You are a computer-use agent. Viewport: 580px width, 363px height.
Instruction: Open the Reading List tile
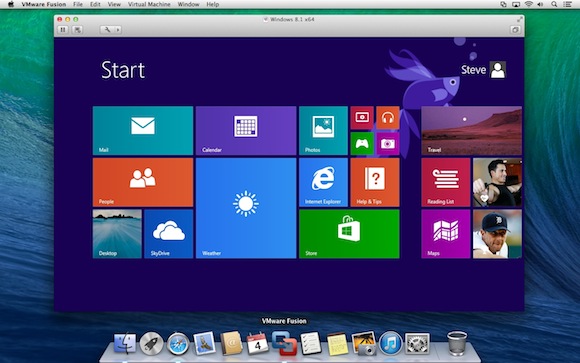click(445, 182)
